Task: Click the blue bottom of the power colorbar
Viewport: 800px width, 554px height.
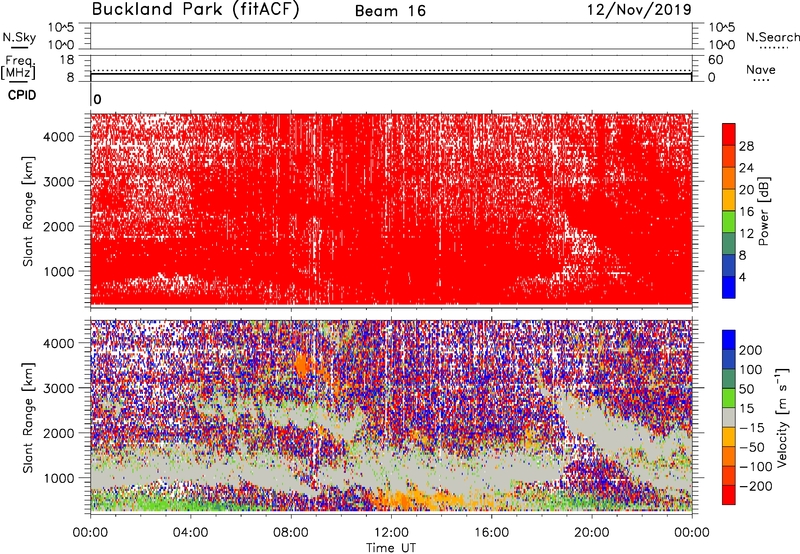Action: [729, 287]
